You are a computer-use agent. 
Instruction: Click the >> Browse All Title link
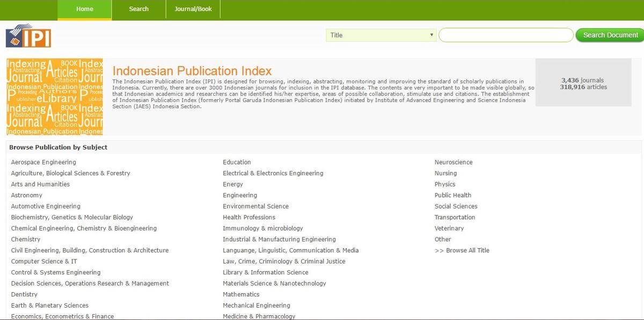tap(462, 250)
